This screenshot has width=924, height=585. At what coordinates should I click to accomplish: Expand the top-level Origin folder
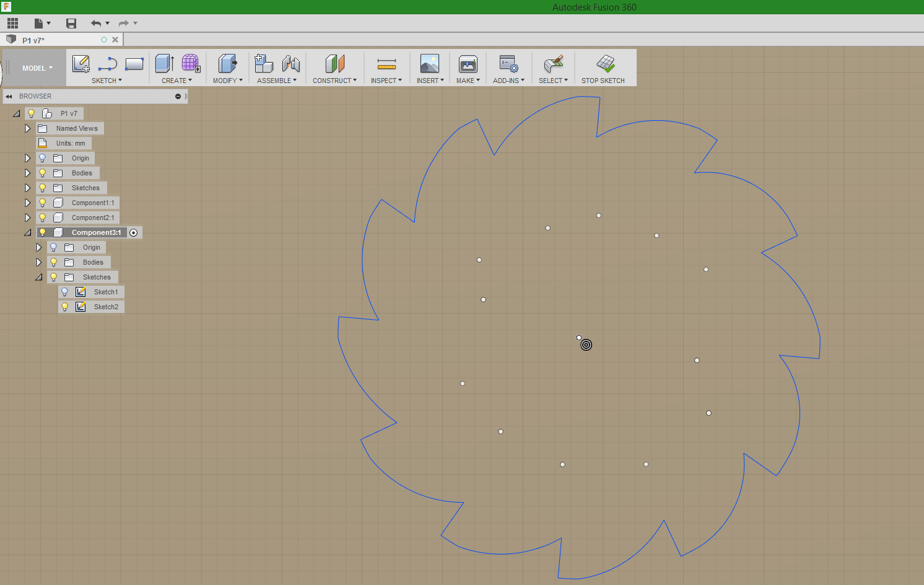click(x=27, y=158)
